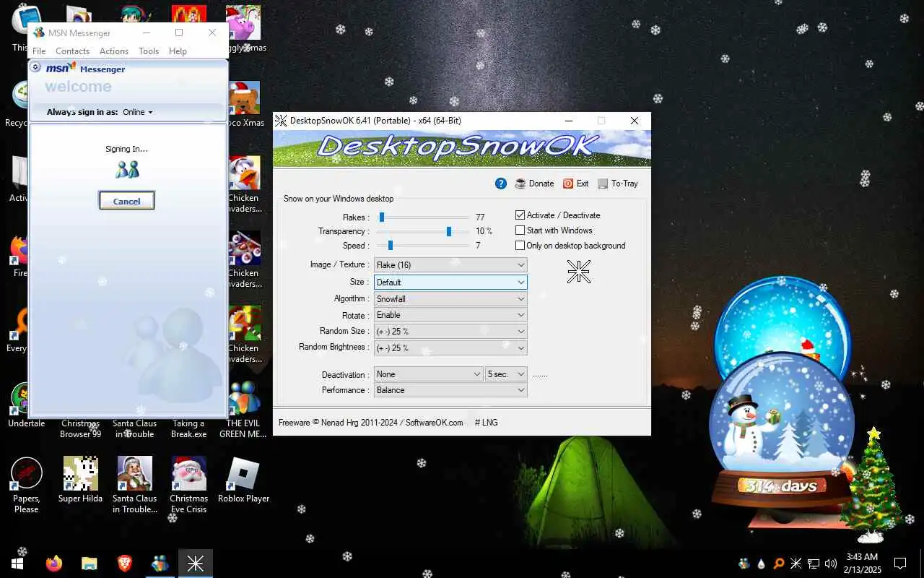Click the DesktopSnowOK snowflake tray icon
Viewport: 924px width, 578px height.
click(x=796, y=564)
